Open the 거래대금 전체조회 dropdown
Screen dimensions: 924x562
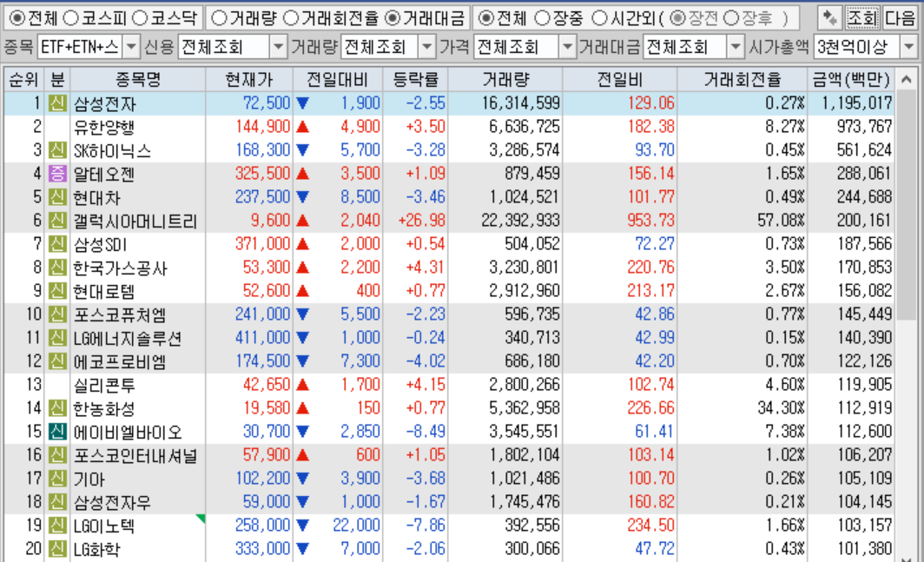pyautogui.click(x=736, y=47)
